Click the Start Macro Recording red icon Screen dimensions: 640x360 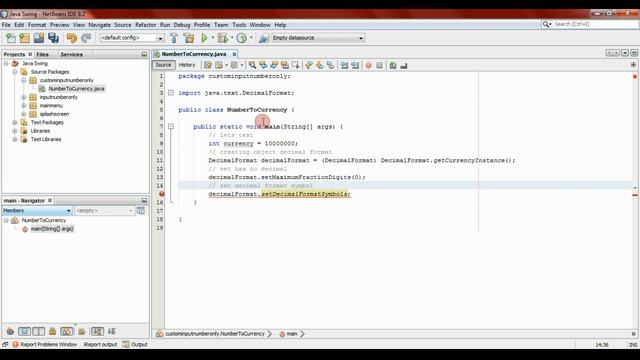coord(369,65)
